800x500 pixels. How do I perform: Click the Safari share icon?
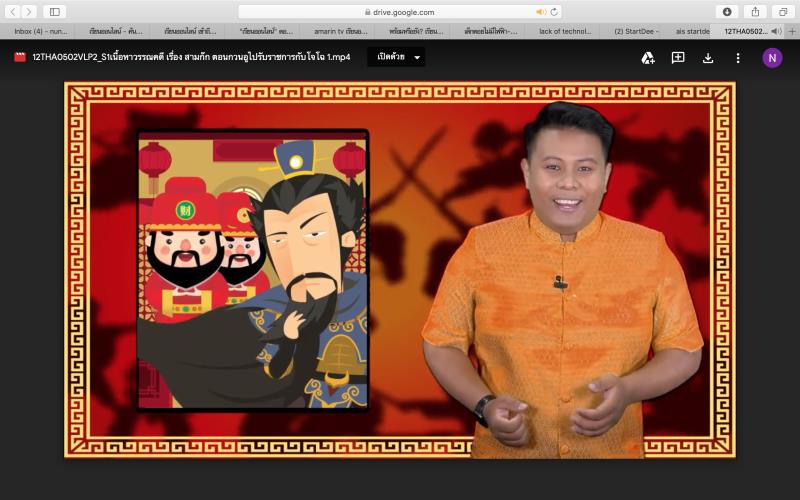(x=755, y=12)
